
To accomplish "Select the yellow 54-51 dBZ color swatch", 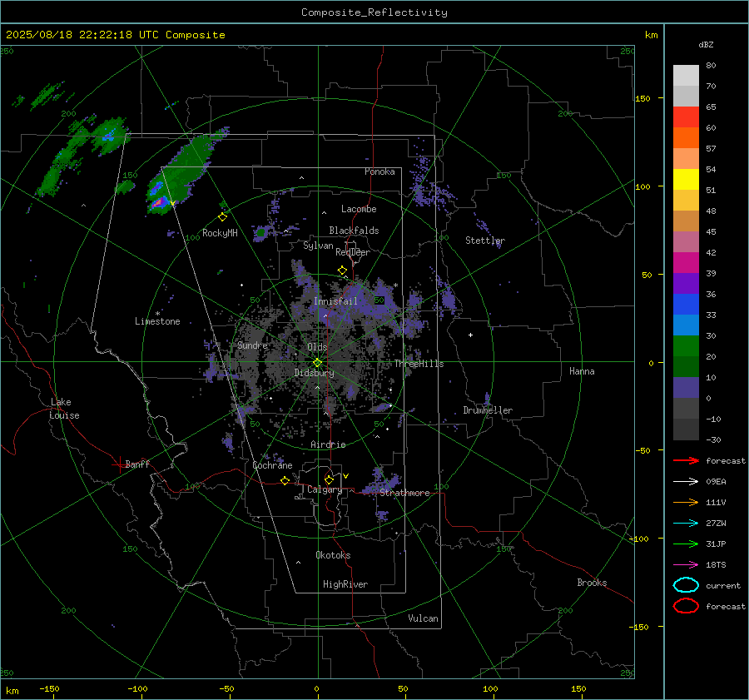I will tap(686, 180).
